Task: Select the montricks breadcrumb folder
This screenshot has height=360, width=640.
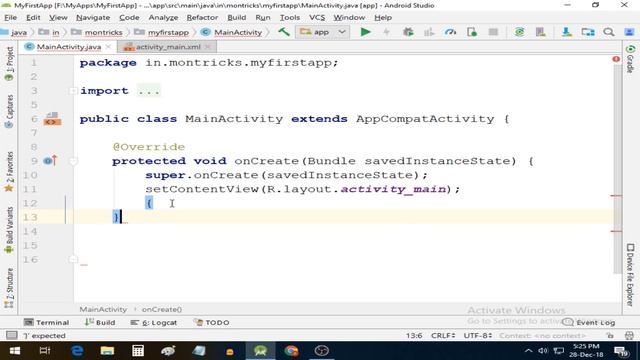Action: point(97,32)
